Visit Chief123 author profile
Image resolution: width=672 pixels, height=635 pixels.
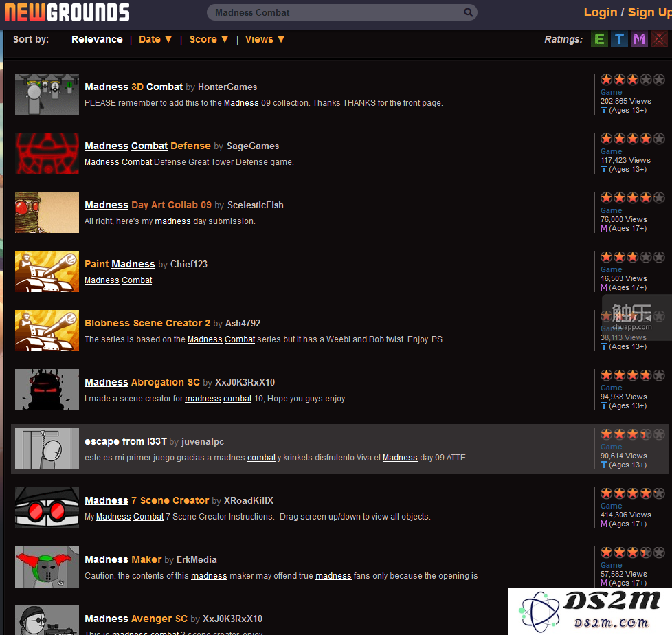(x=189, y=264)
